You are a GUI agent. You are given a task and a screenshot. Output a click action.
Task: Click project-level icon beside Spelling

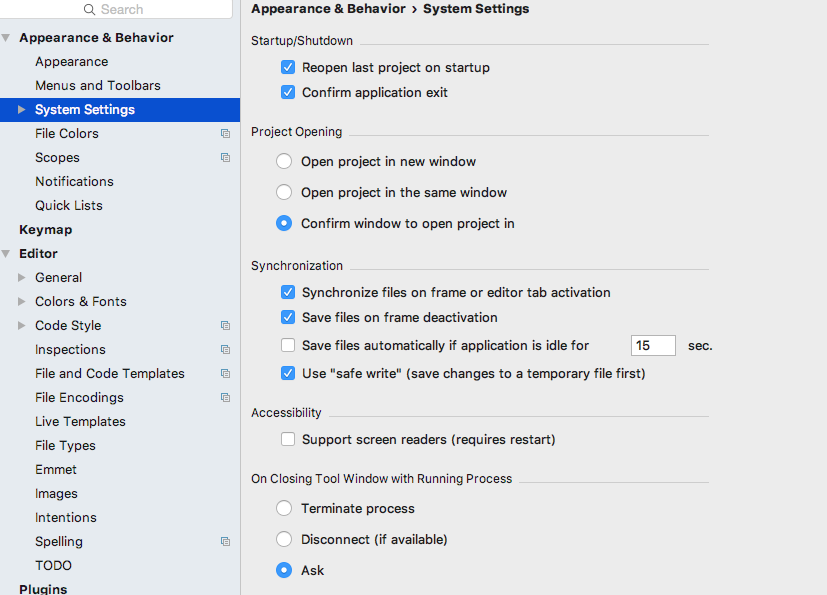225,541
